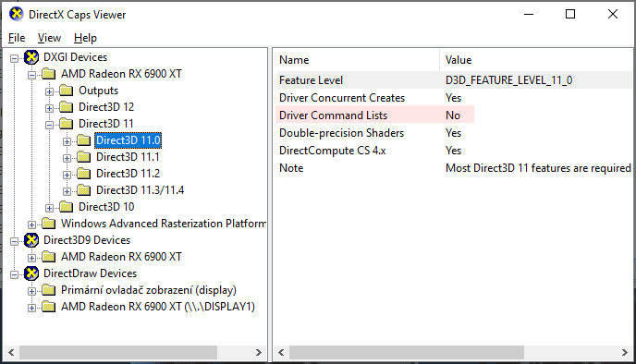Click the Direct3D 12 folder icon

(67, 107)
